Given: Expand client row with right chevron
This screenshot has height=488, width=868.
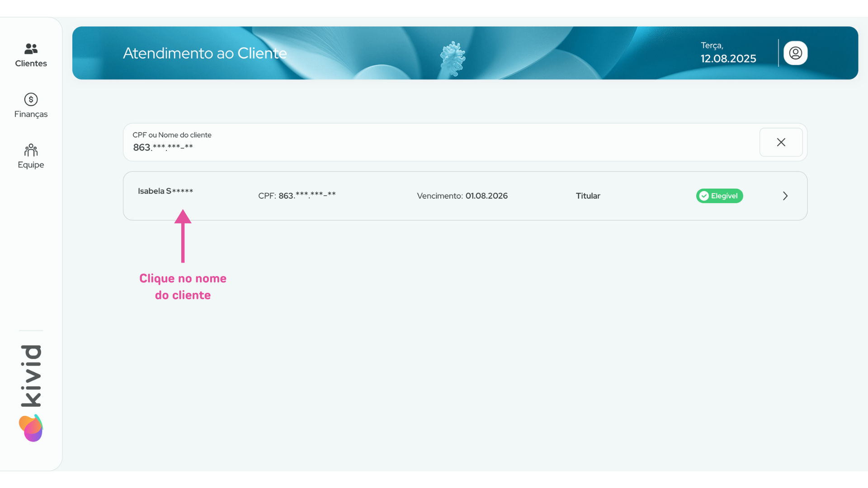Looking at the screenshot, I should point(785,196).
